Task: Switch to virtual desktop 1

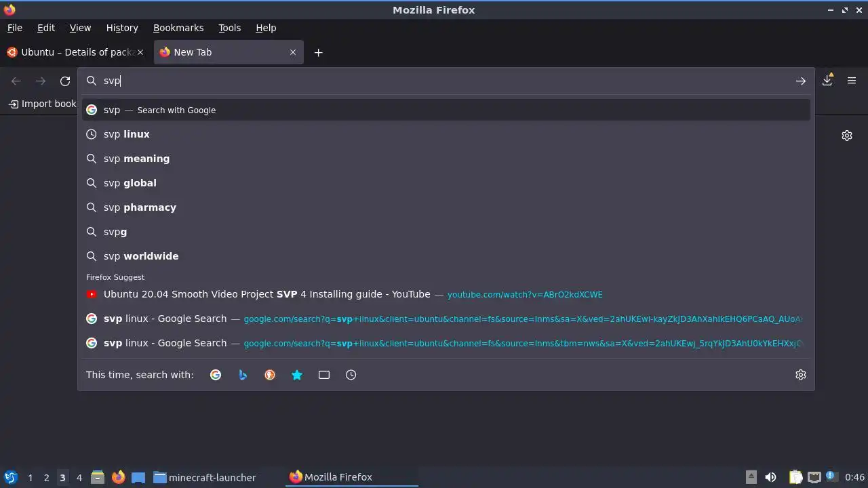Action: click(x=30, y=477)
